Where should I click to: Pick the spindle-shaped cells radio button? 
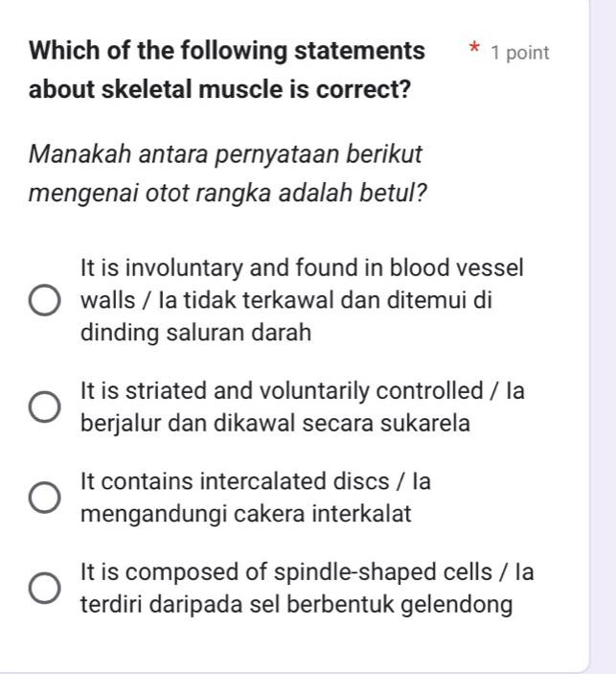click(44, 590)
